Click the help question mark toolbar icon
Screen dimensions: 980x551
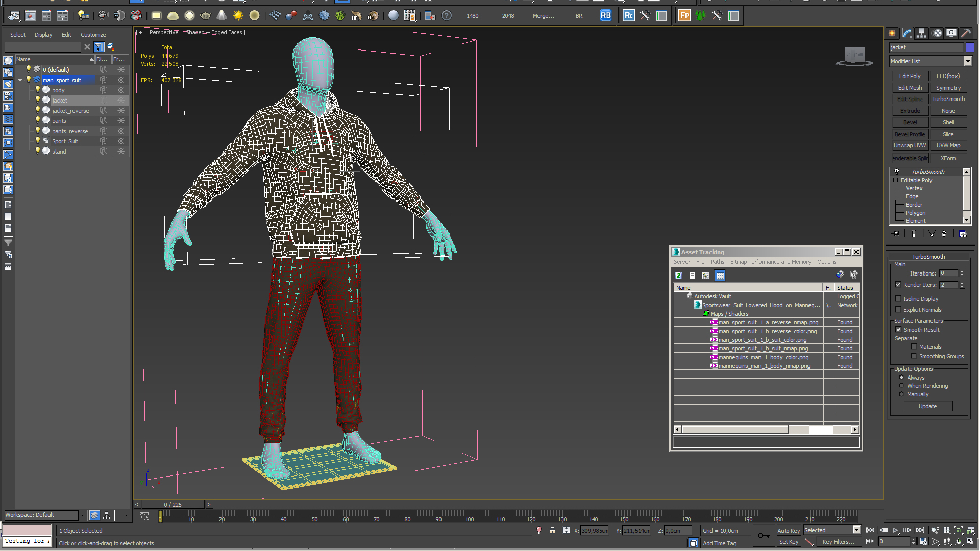(447, 16)
